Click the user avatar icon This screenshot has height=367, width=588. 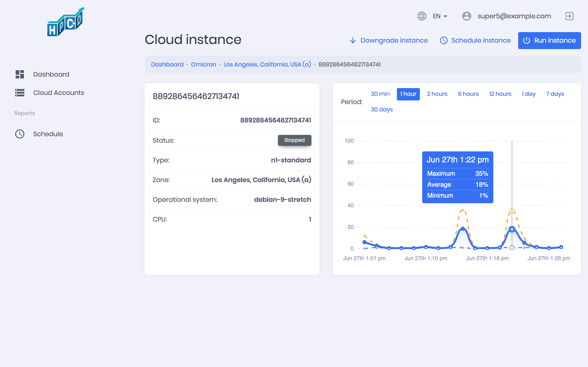[466, 16]
